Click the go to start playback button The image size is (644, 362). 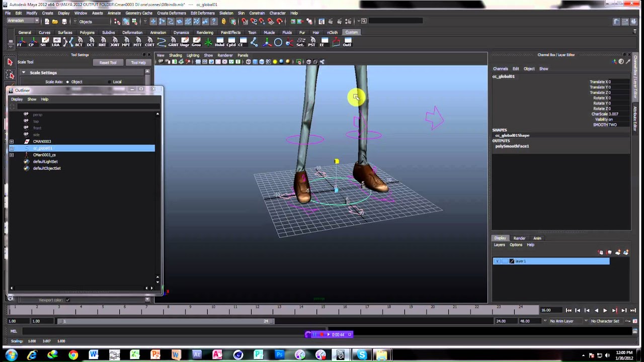pyautogui.click(x=568, y=311)
